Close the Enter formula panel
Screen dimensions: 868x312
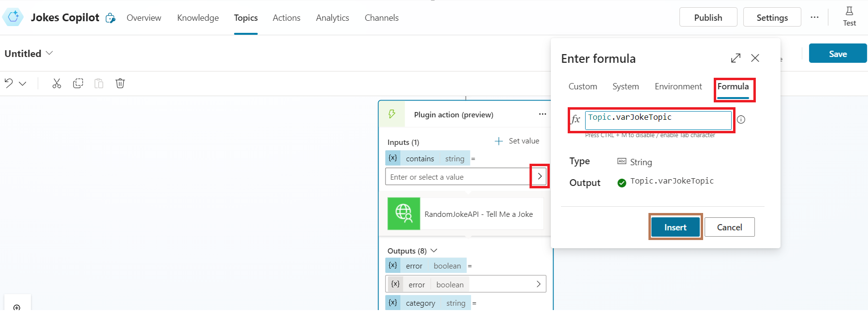(x=755, y=58)
